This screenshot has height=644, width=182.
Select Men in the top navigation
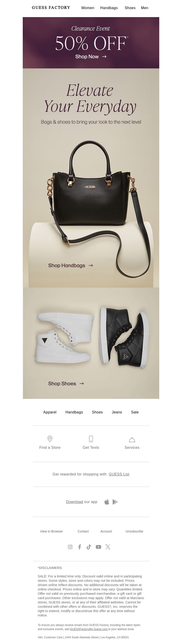coord(145,8)
